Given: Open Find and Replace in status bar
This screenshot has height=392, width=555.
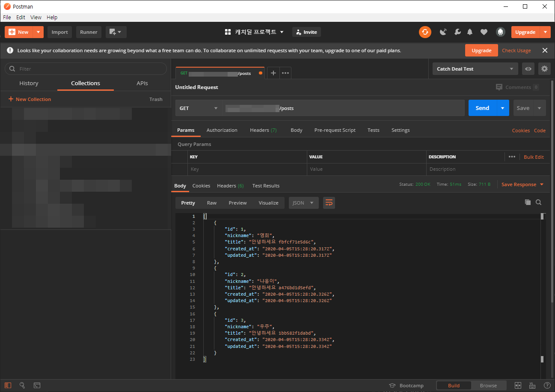Looking at the screenshot, I should click(22, 385).
